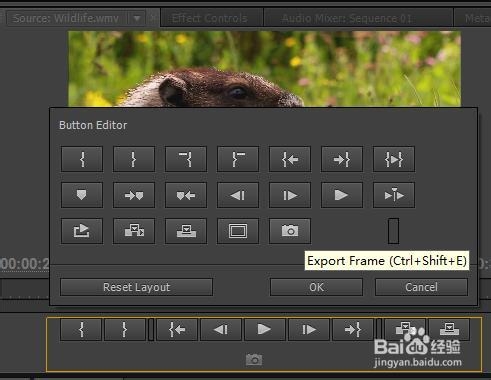The height and width of the screenshot is (380, 491).
Task: Select Clear In button in Button Editor
Action: pyautogui.click(x=186, y=159)
